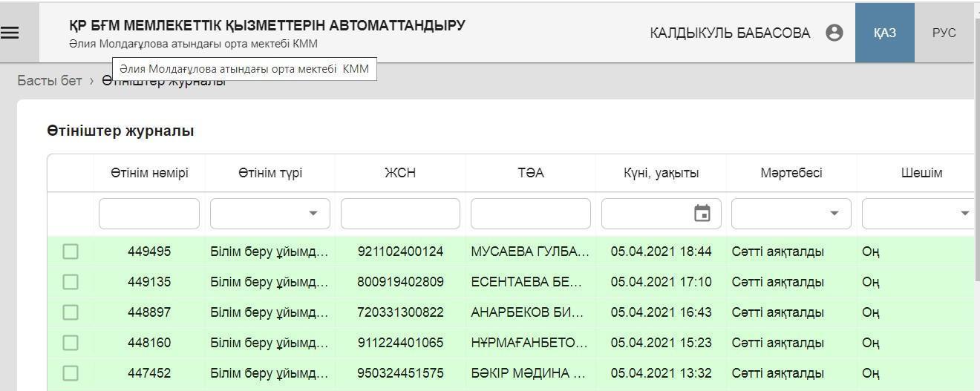Sort by Күні, уақыты column header
Image resolution: width=980 pixels, height=391 pixels.
661,173
